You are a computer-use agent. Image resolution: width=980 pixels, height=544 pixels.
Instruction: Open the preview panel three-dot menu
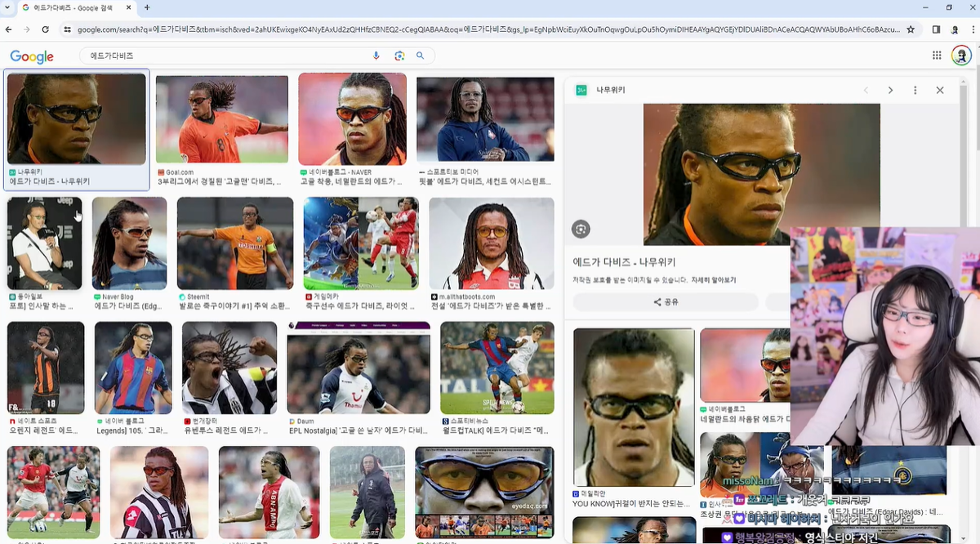(915, 90)
